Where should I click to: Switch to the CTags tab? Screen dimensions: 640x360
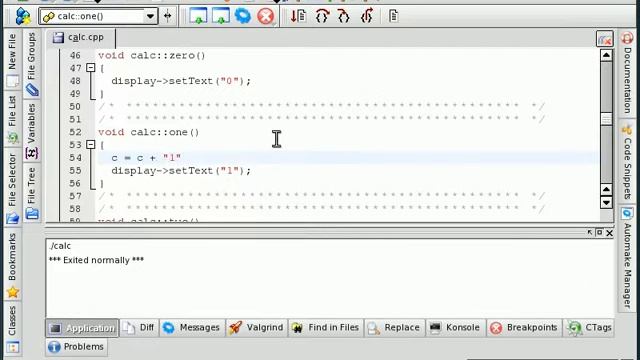pos(589,328)
